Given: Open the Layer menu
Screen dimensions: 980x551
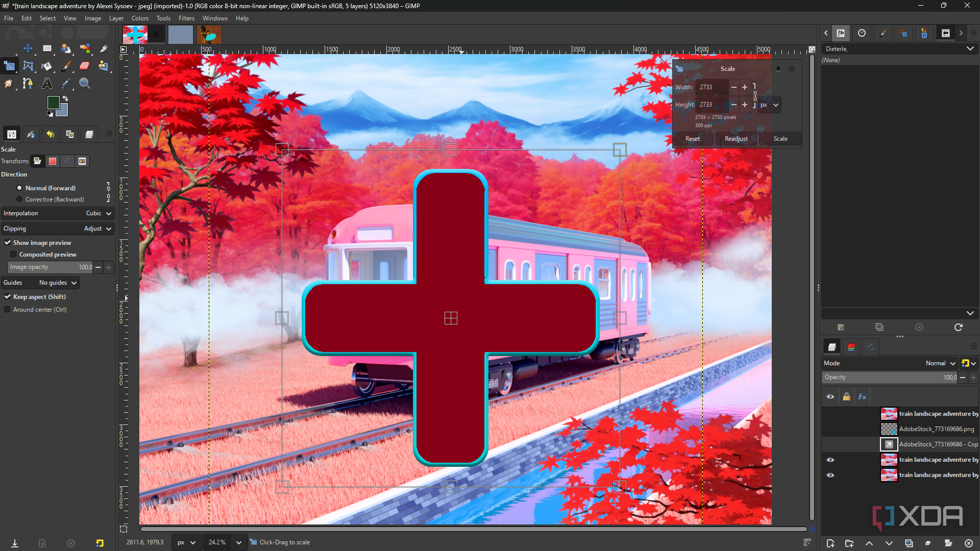Looking at the screenshot, I should pyautogui.click(x=116, y=18).
